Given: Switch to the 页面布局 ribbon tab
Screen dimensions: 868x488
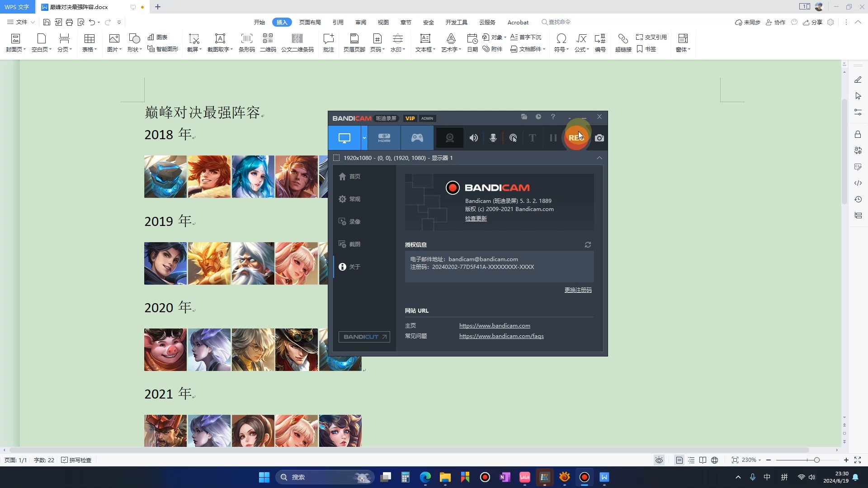Looking at the screenshot, I should coord(310,22).
